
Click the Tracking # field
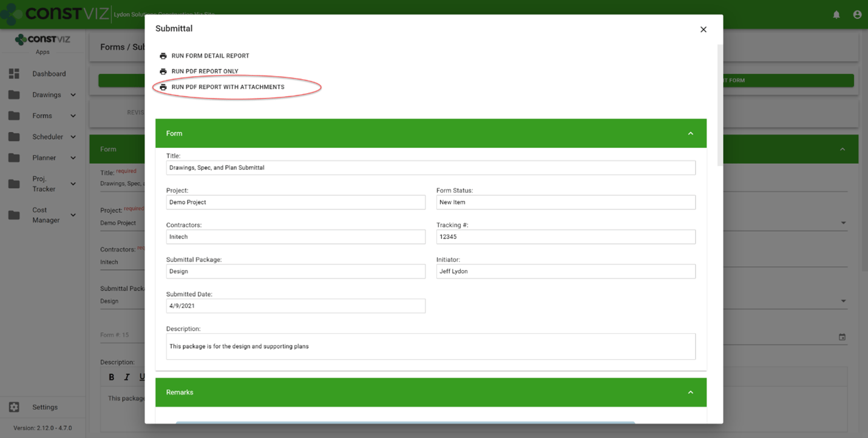[x=565, y=237]
